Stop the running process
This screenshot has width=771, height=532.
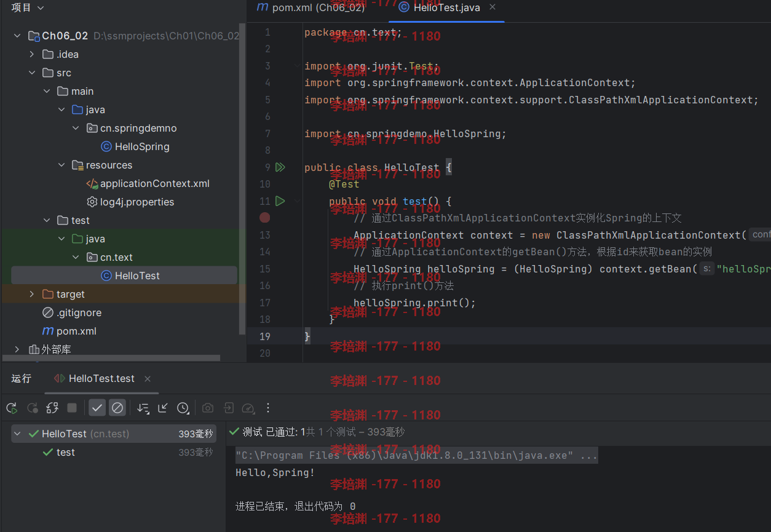pos(72,408)
